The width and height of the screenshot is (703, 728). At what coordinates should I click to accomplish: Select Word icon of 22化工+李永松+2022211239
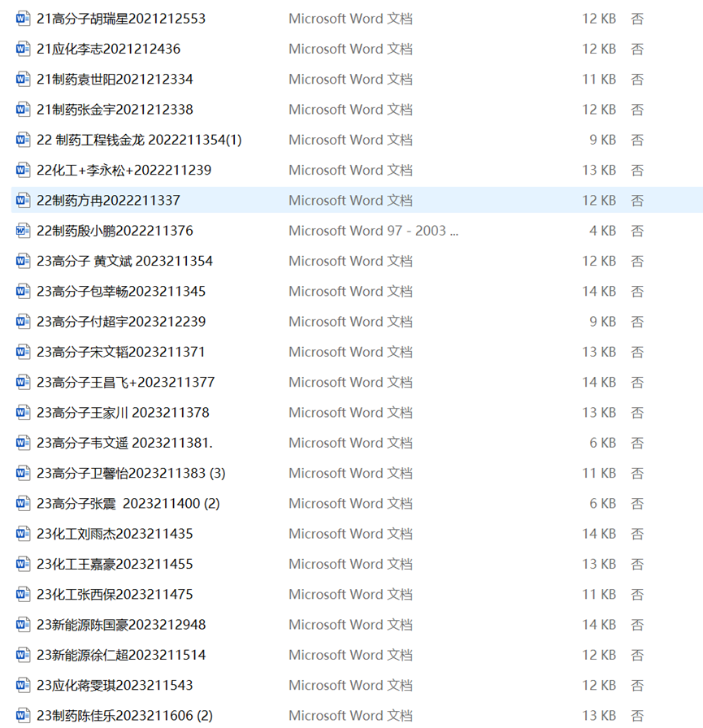click(24, 170)
